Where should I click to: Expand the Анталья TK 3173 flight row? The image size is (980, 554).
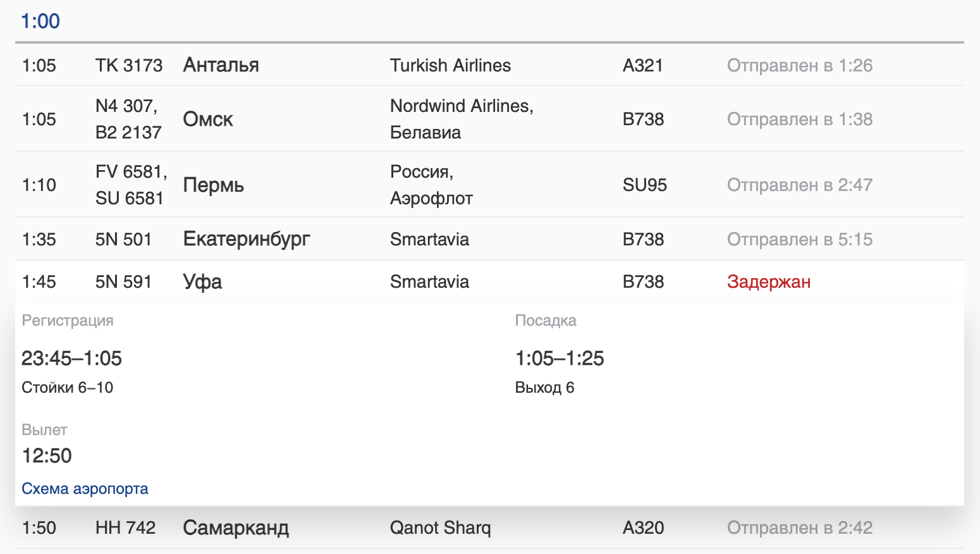221,65
